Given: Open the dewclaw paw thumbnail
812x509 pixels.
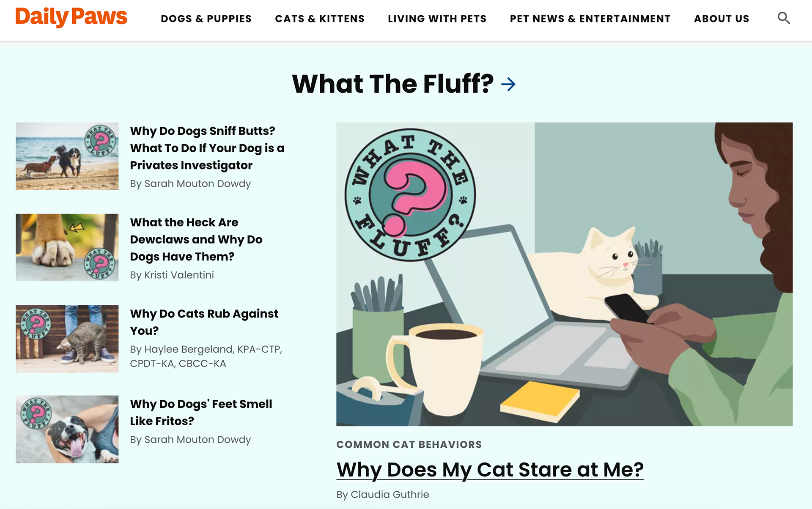Looking at the screenshot, I should pyautogui.click(x=67, y=247).
